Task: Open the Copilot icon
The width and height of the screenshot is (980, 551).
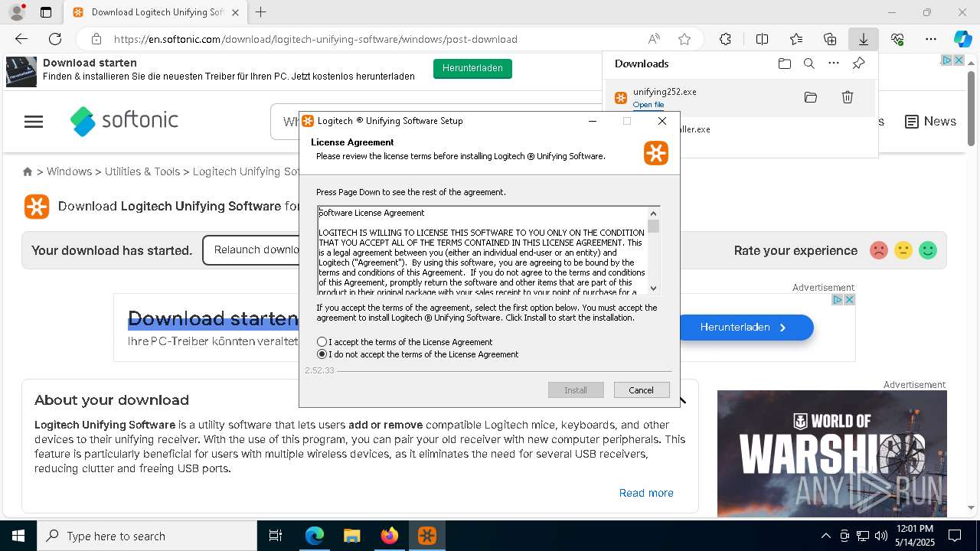Action: [962, 39]
